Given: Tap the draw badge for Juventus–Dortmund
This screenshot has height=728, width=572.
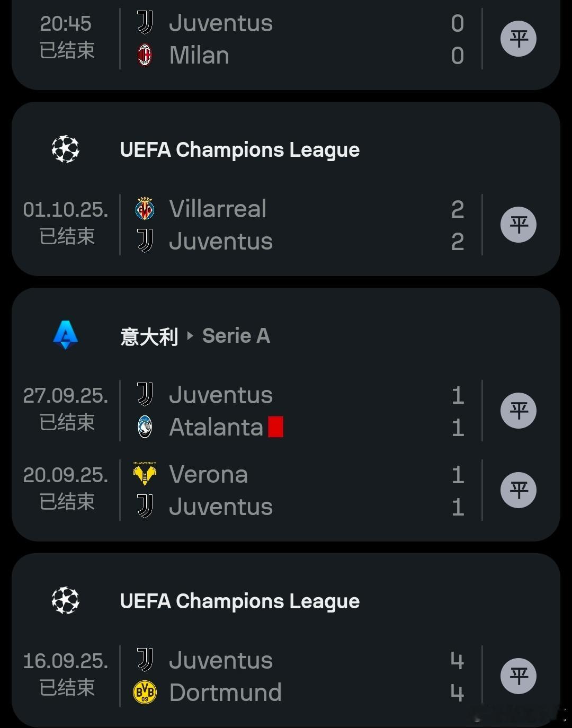Looking at the screenshot, I should coord(519,676).
